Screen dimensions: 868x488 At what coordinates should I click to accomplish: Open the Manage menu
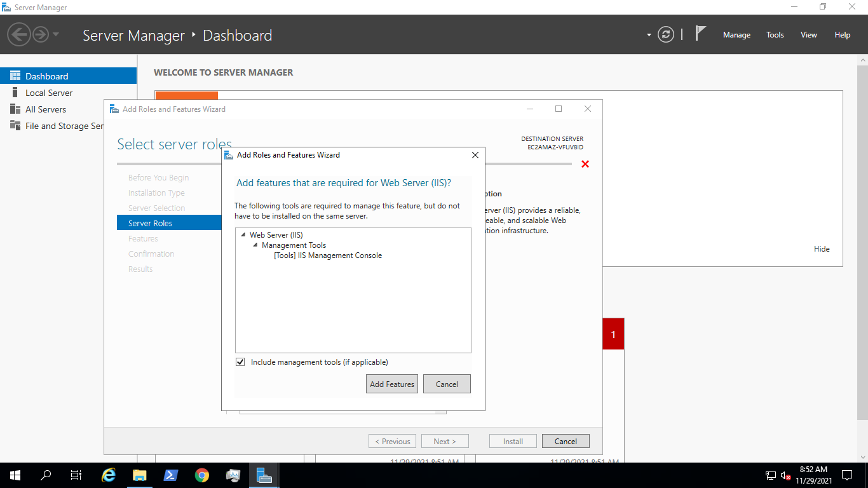736,35
